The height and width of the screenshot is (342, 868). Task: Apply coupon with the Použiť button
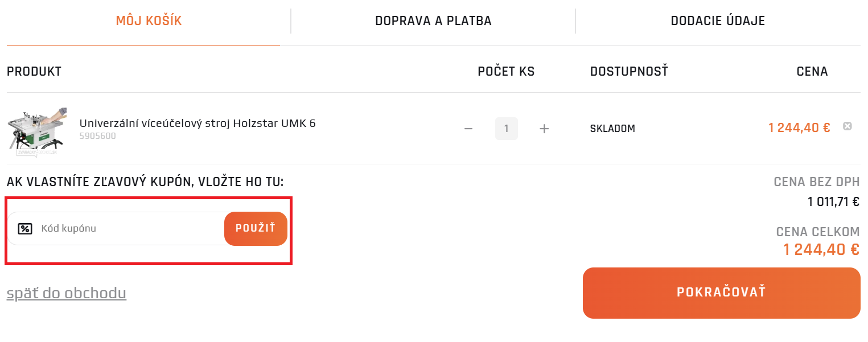(x=256, y=229)
